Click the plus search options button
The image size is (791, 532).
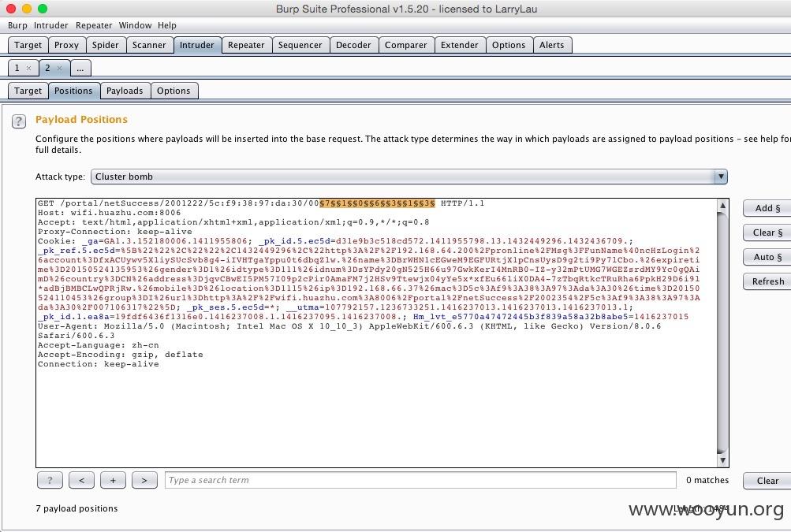click(x=113, y=480)
